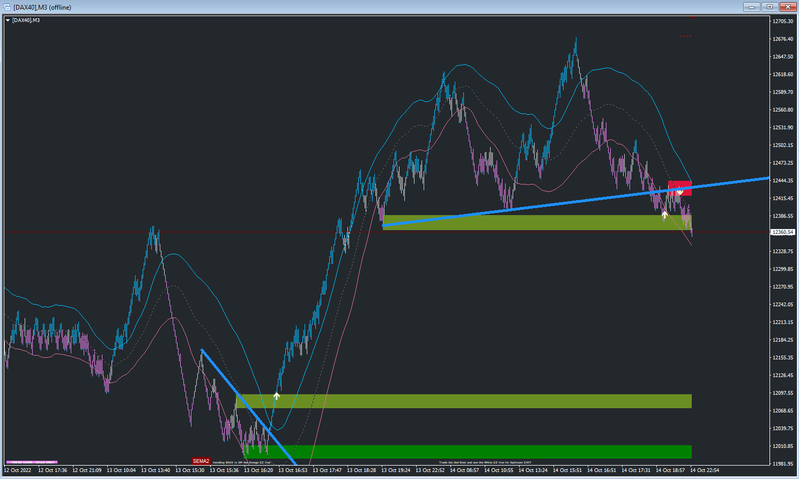Screen dimensions: 799x479
Task: Select the yellow up arrow near 12386 zone
Action: point(664,216)
